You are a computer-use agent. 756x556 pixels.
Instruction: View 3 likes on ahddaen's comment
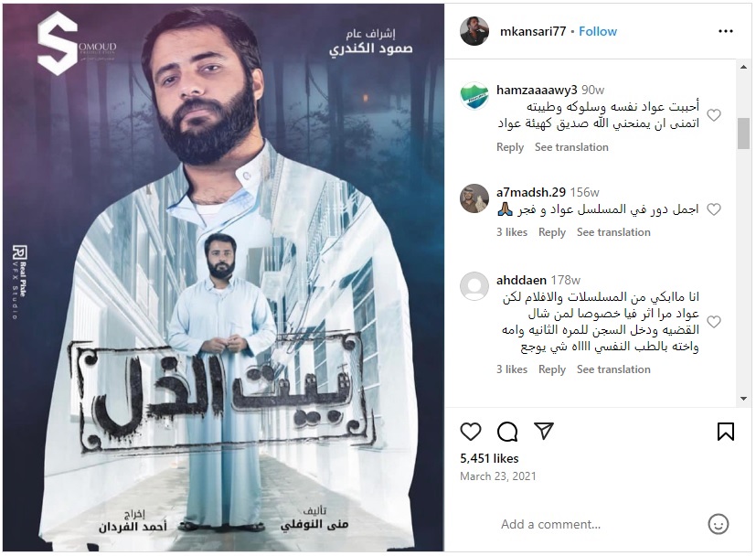(x=512, y=369)
